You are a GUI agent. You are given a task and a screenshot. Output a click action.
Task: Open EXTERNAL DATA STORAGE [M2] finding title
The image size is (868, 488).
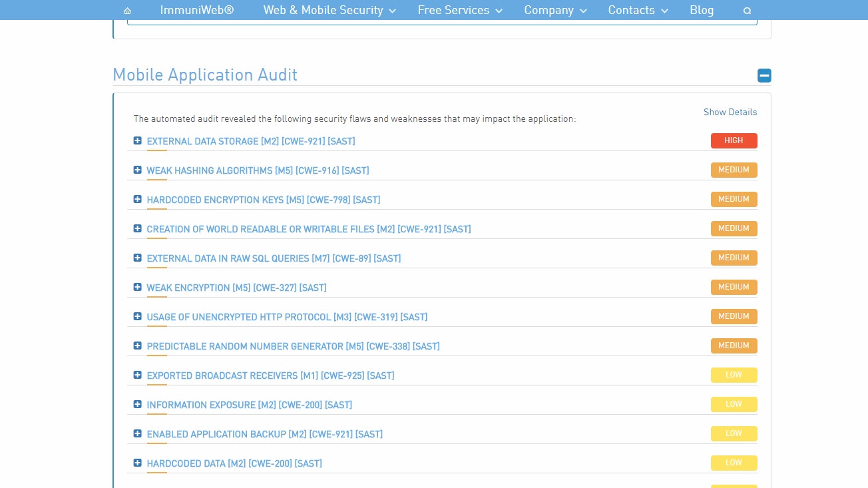[251, 141]
